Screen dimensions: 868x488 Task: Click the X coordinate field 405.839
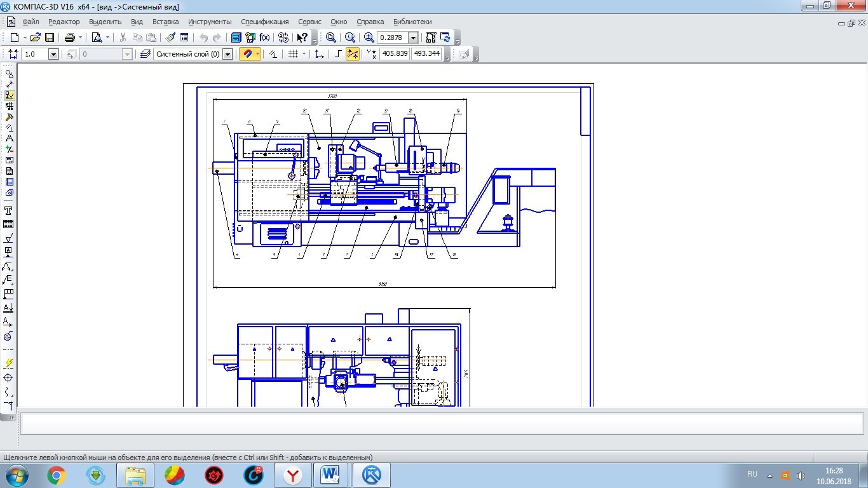[394, 54]
